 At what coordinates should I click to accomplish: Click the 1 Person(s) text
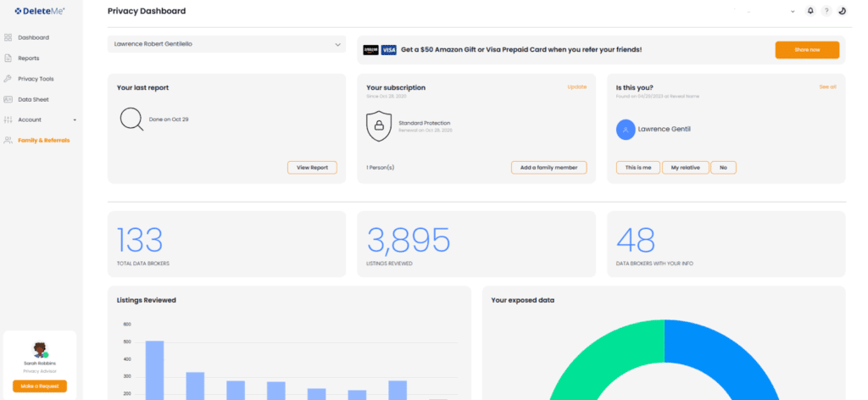point(381,167)
